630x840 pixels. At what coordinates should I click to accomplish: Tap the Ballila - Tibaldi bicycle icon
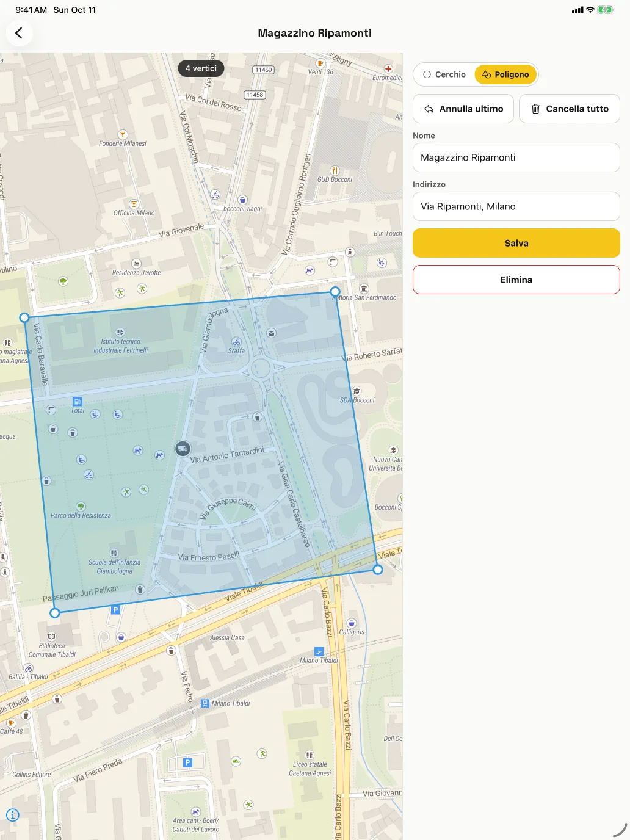click(x=29, y=668)
